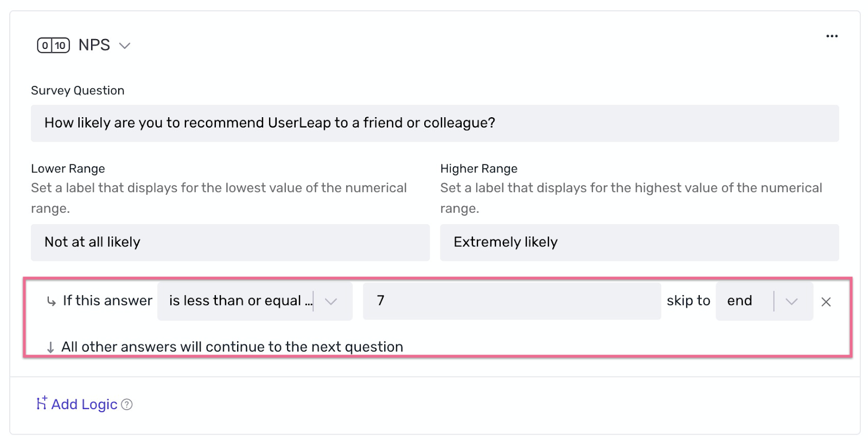This screenshot has width=868, height=440.
Task: Click the chevron in the skip to selector
Action: pos(792,302)
